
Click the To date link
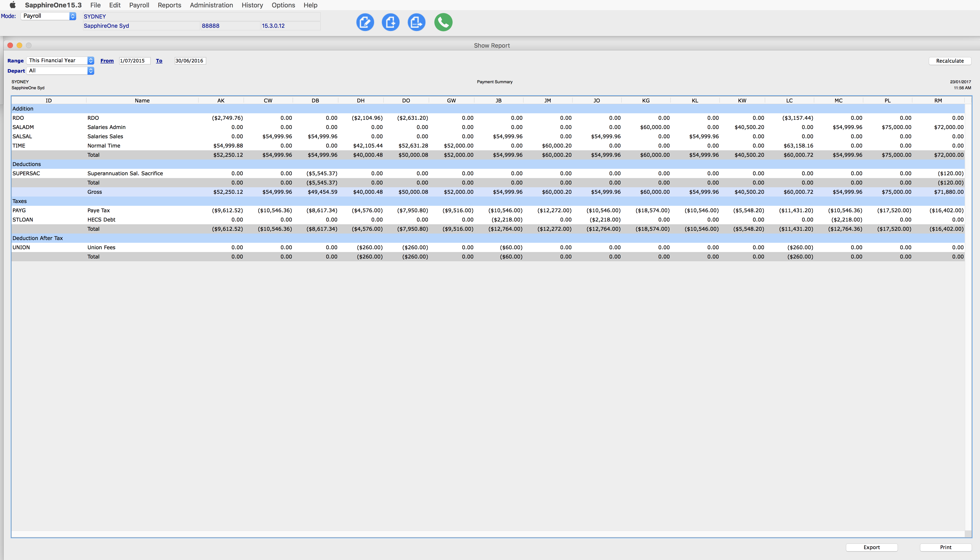[159, 61]
